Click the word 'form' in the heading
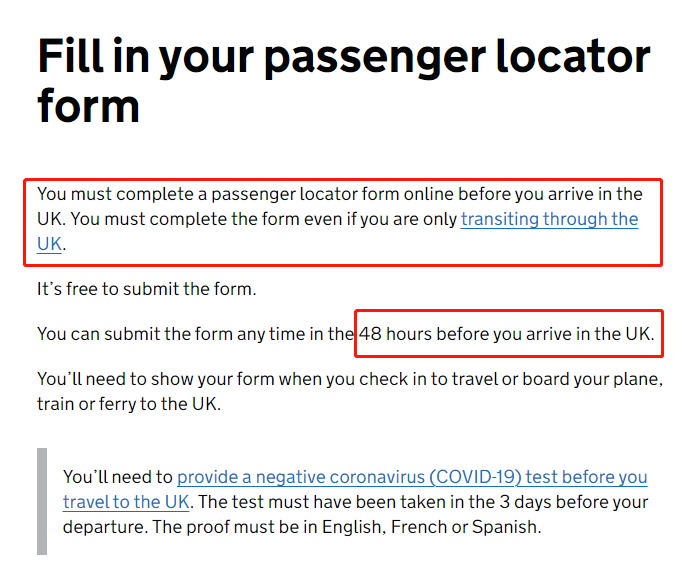 click(x=88, y=106)
